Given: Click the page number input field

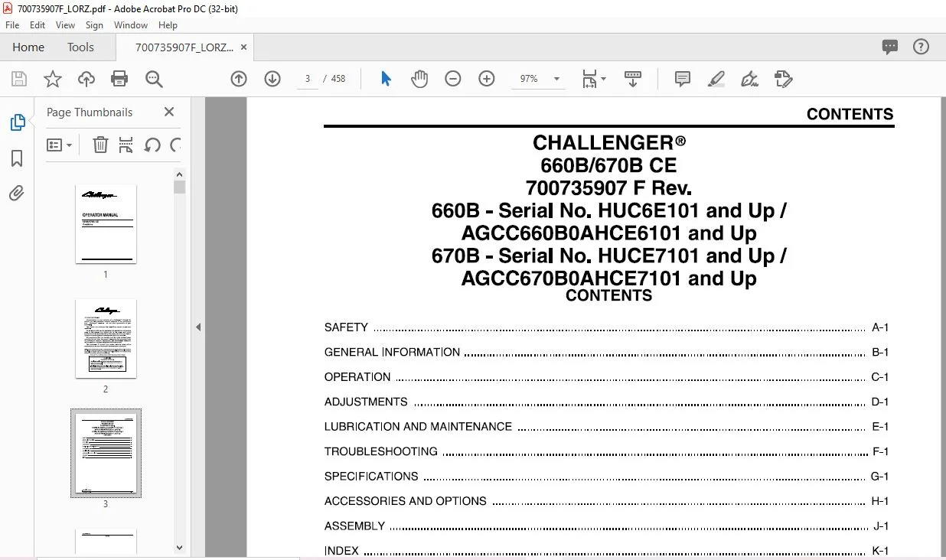Looking at the screenshot, I should pos(308,79).
